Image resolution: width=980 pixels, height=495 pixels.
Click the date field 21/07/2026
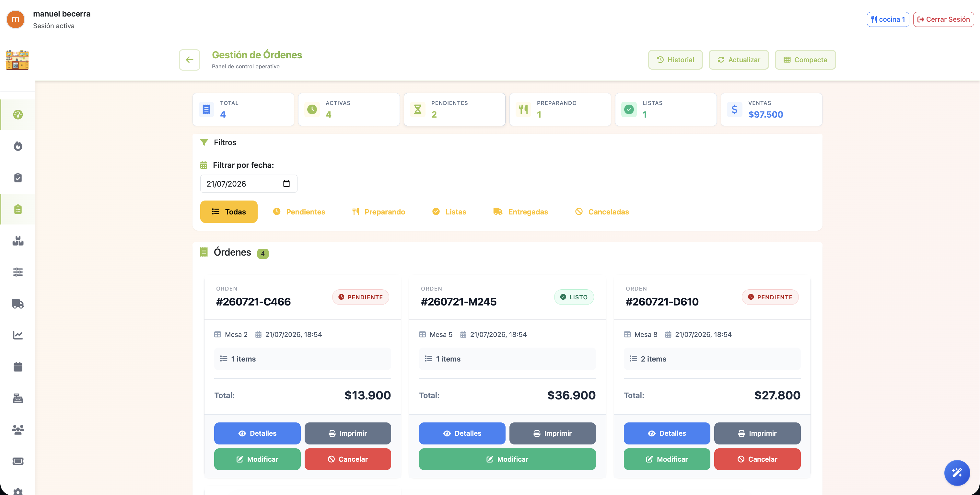point(249,184)
